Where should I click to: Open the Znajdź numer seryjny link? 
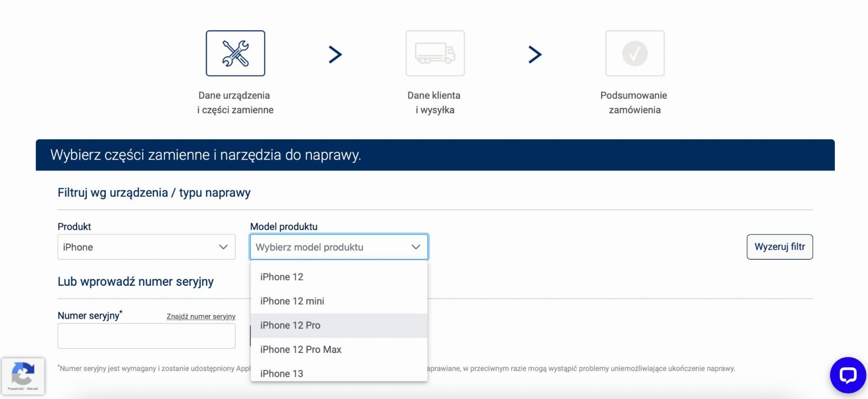tap(201, 317)
